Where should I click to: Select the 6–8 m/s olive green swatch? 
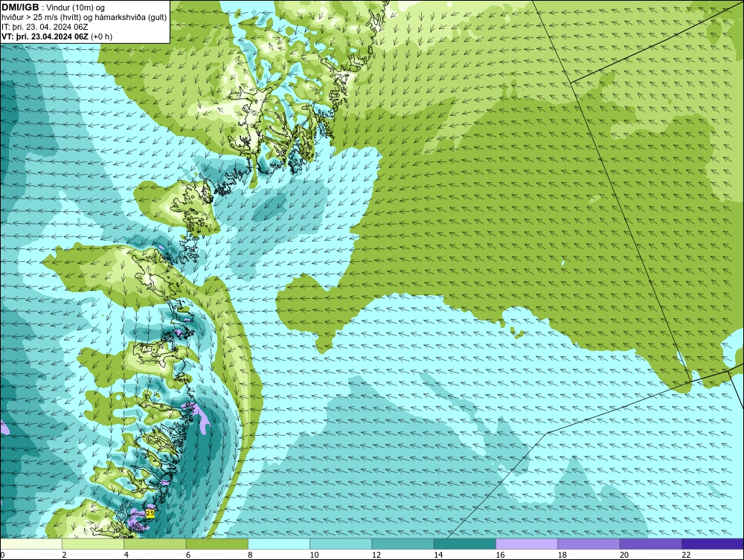coord(217,544)
